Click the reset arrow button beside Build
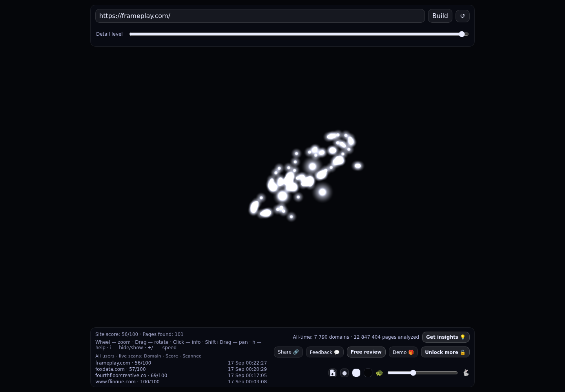Screen dimensions: 565x392 point(463,16)
